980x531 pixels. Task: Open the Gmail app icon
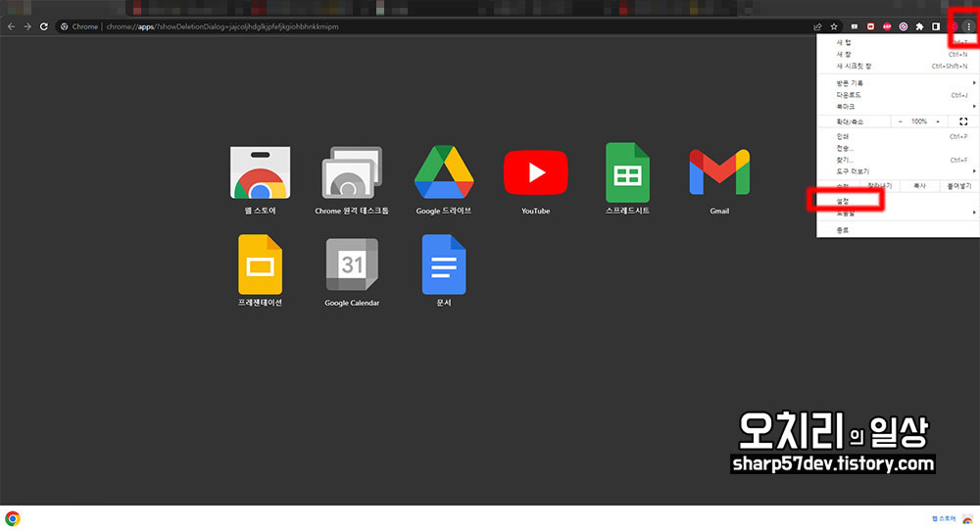point(719,172)
